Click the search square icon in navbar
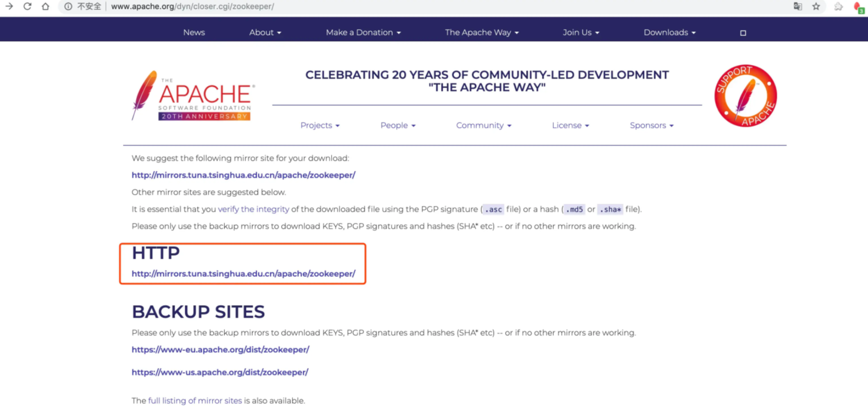The height and width of the screenshot is (407, 868). 743,32
